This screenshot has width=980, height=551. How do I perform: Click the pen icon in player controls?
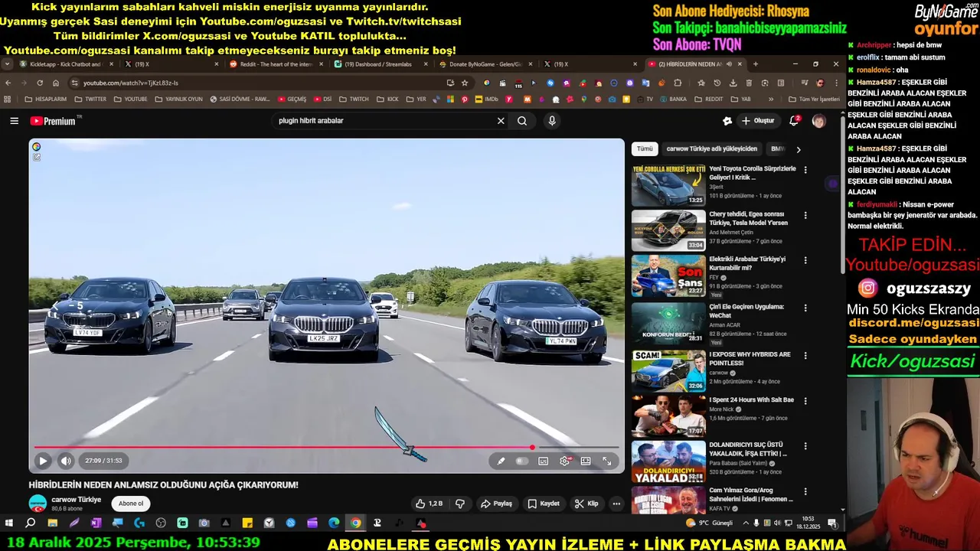(501, 461)
